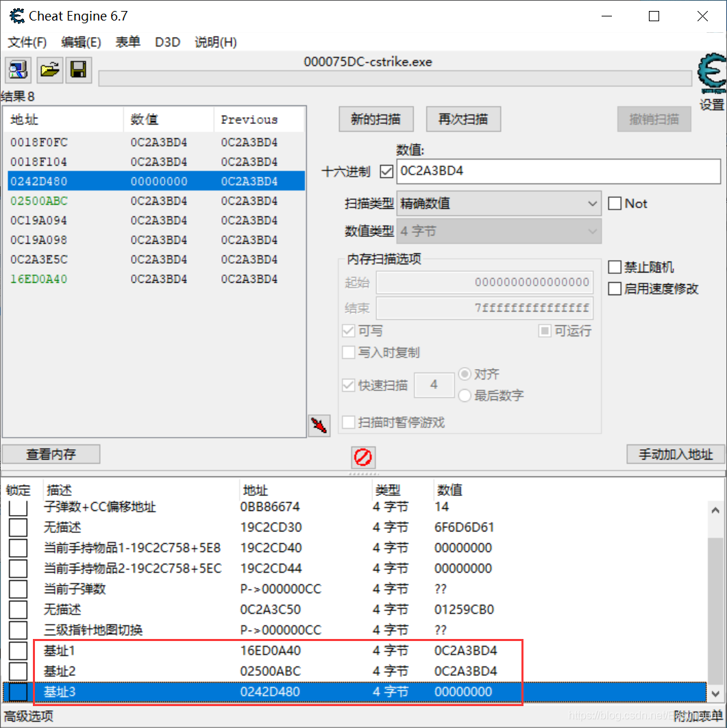The image size is (727, 728).
Task: Select the 最后数字 radio button
Action: pos(465,396)
